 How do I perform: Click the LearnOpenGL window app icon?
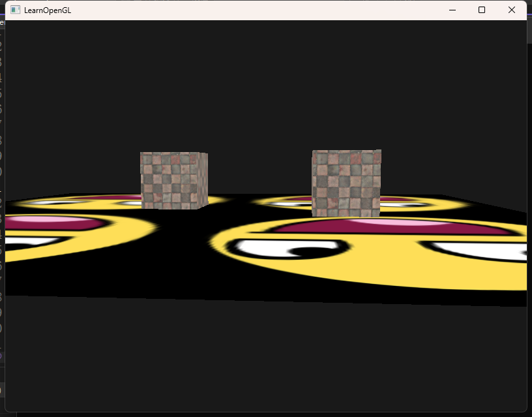click(x=15, y=10)
